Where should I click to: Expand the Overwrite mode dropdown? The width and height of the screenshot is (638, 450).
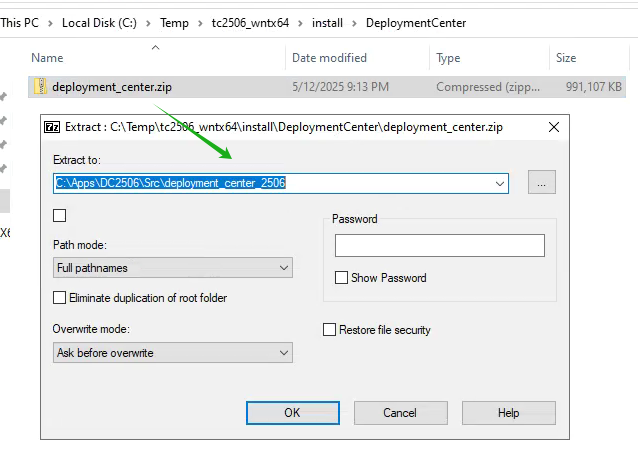173,353
